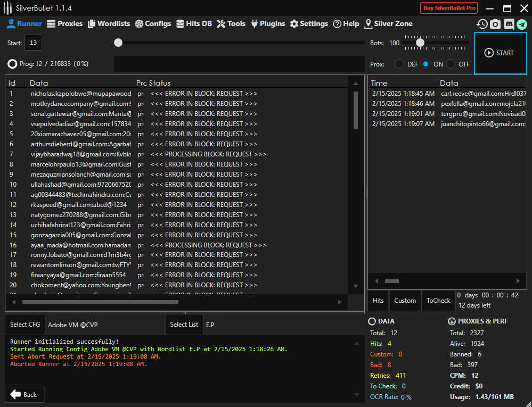Click the Start number input field
Viewport: 532px width, 407px height.
click(33, 43)
